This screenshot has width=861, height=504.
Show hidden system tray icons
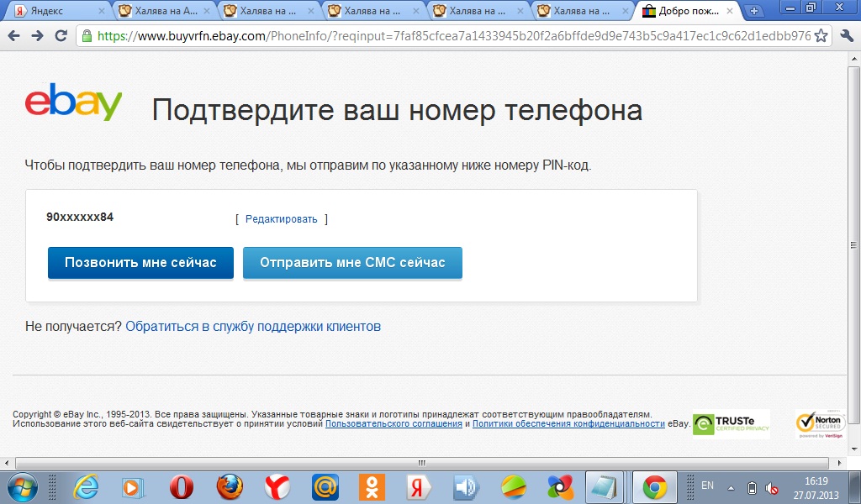pos(731,487)
